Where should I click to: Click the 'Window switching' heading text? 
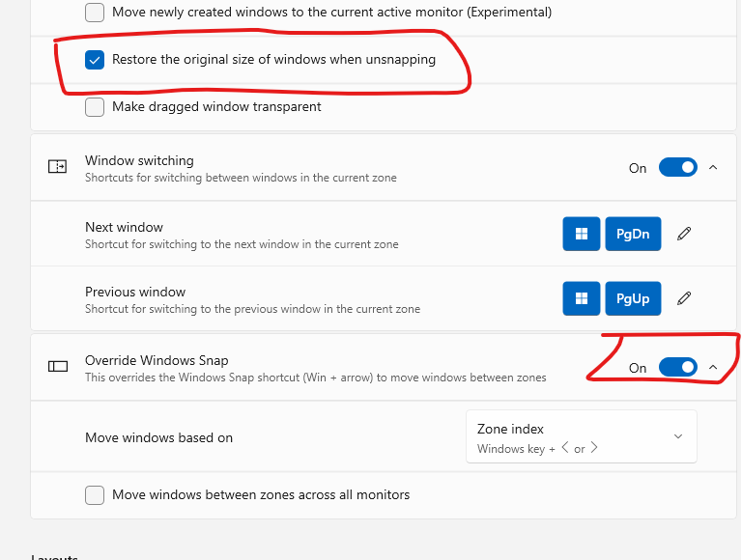point(139,161)
